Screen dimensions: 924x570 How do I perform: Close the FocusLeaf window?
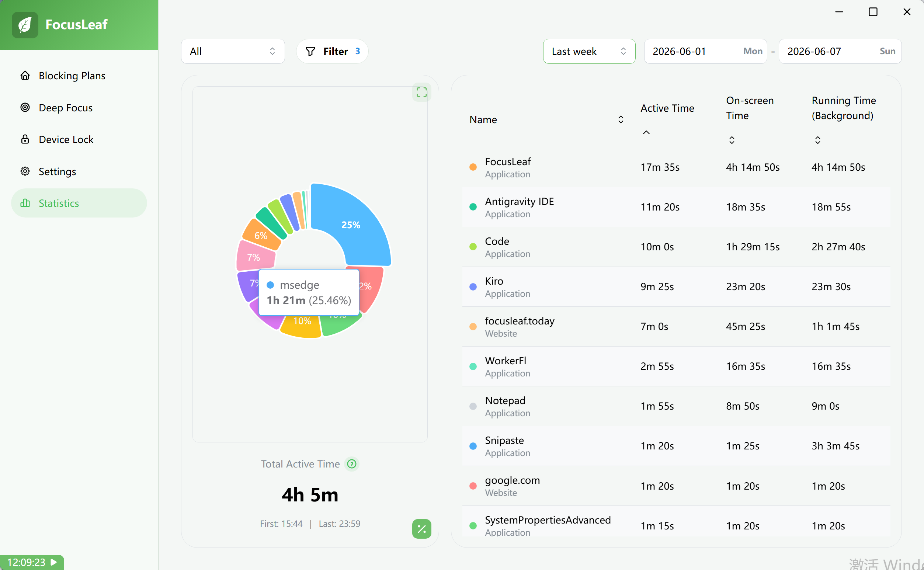907,12
